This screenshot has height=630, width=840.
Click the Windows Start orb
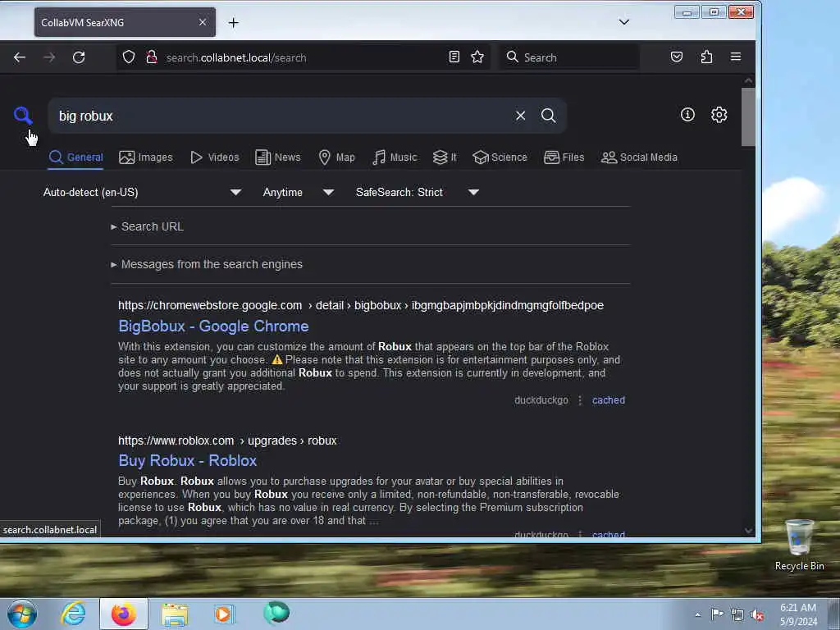click(22, 614)
